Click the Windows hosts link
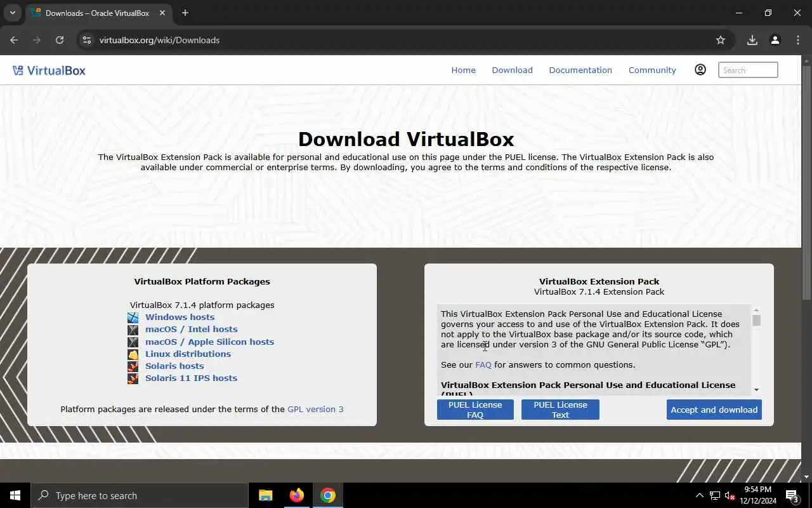This screenshot has height=508, width=812. point(180,317)
